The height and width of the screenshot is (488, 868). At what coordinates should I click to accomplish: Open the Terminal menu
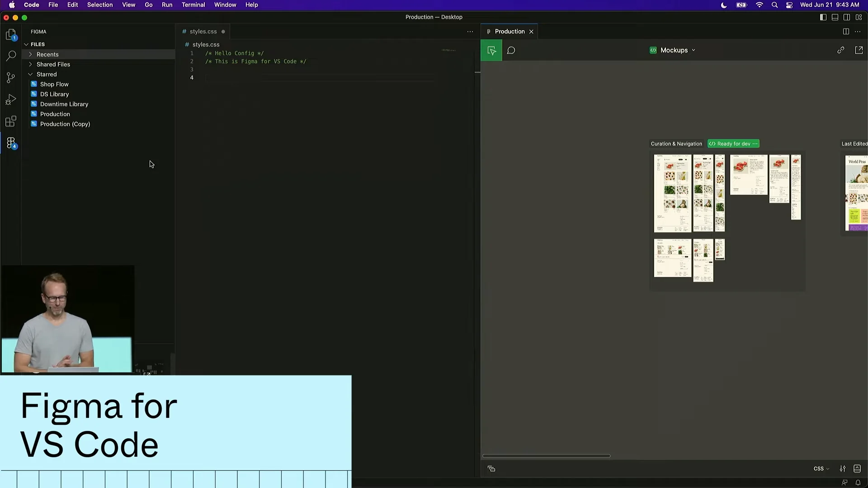(193, 5)
